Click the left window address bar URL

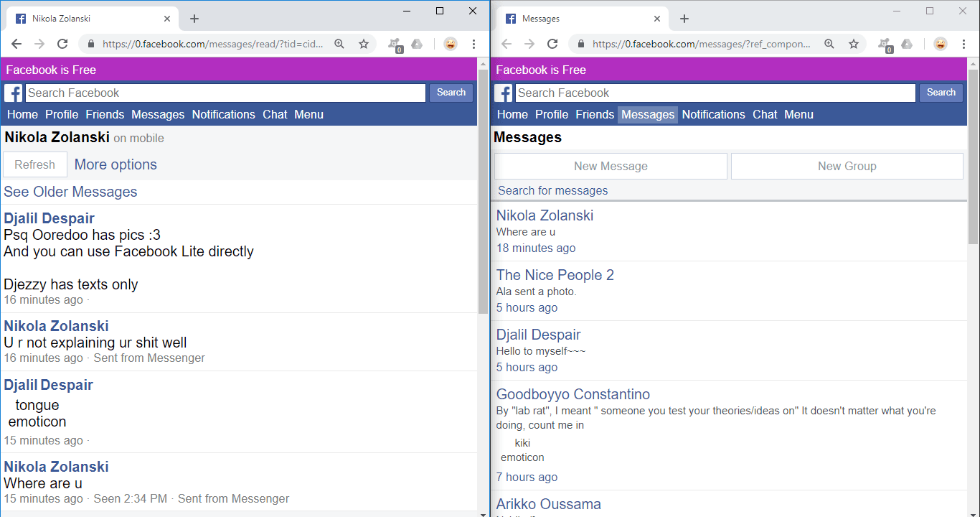pyautogui.click(x=213, y=44)
